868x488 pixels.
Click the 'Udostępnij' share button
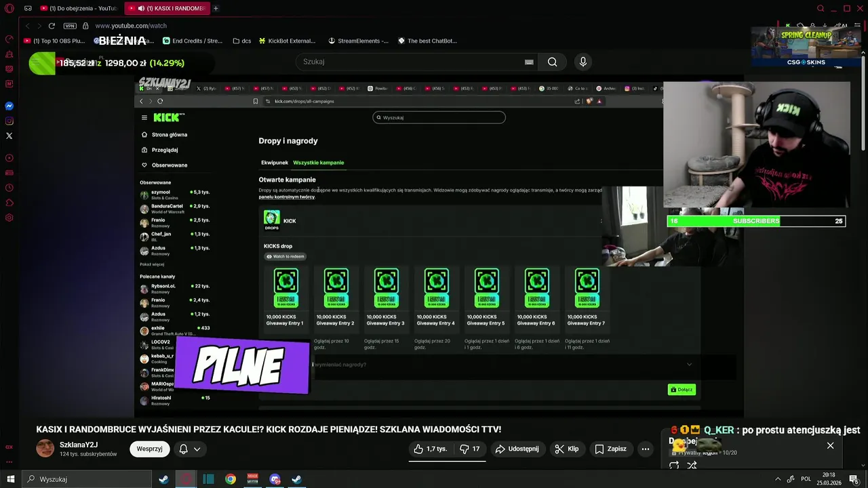click(x=517, y=449)
